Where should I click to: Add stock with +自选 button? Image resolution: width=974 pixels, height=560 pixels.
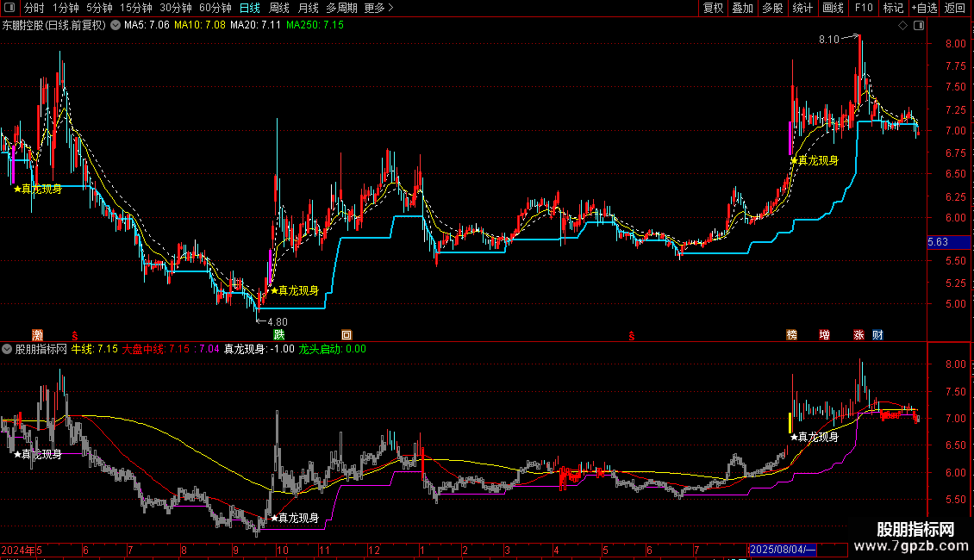click(925, 8)
